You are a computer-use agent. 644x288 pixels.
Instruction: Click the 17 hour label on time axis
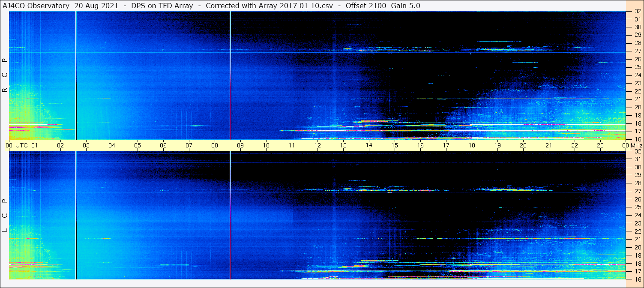[x=446, y=145]
